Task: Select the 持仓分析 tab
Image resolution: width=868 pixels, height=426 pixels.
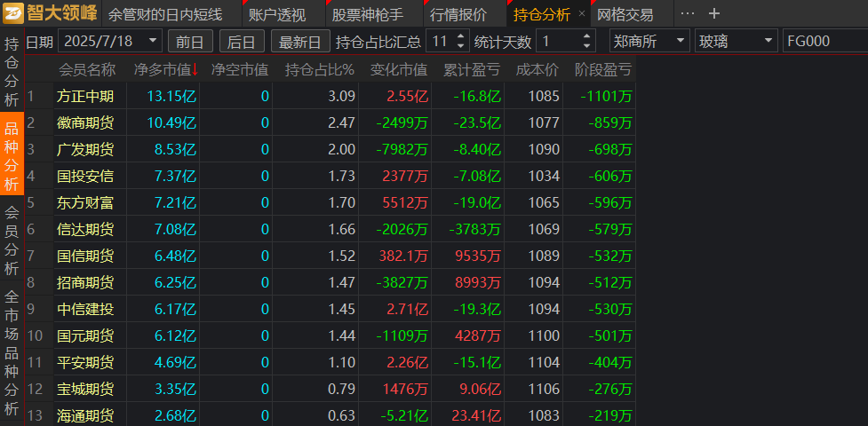Action: (541, 15)
